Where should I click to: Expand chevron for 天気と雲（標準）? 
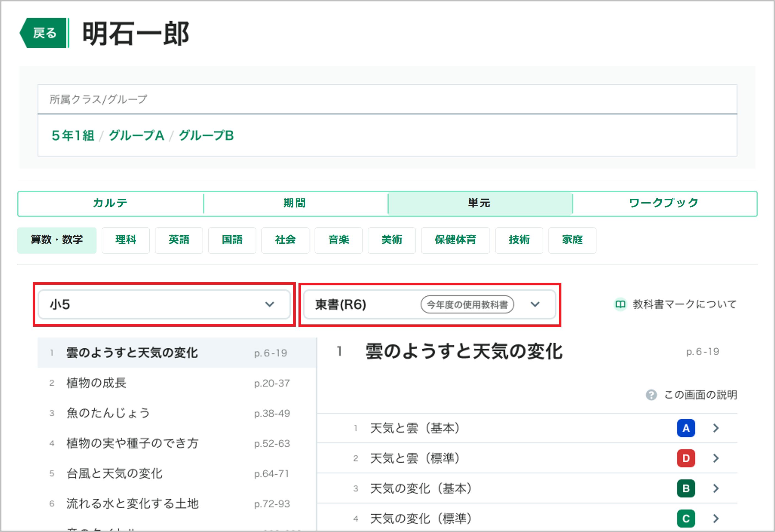pyautogui.click(x=716, y=458)
